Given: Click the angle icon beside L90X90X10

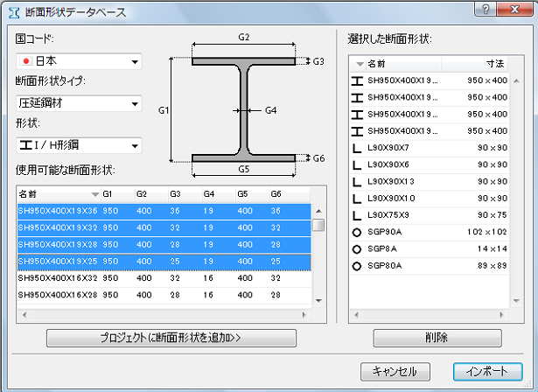Looking at the screenshot, I should (x=357, y=199).
